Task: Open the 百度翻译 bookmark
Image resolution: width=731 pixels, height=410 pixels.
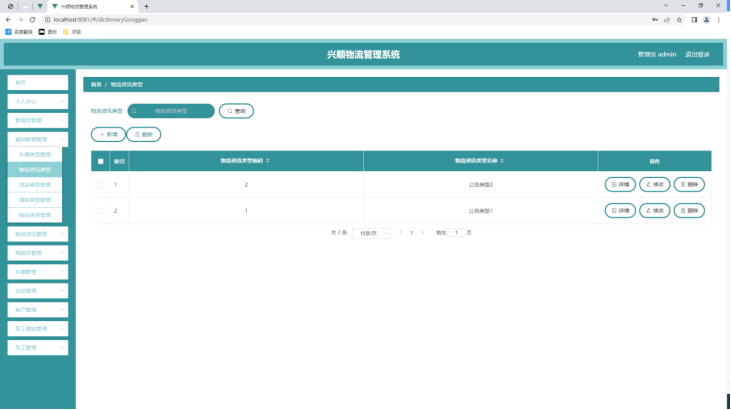Action: 19,32
